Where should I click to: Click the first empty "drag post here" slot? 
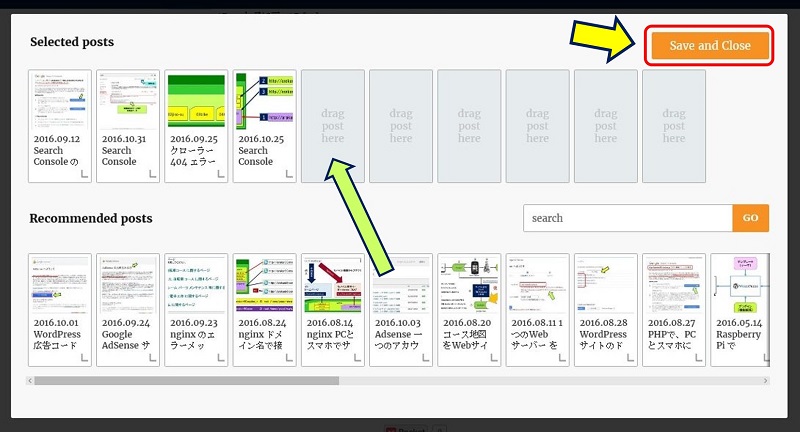[332, 126]
